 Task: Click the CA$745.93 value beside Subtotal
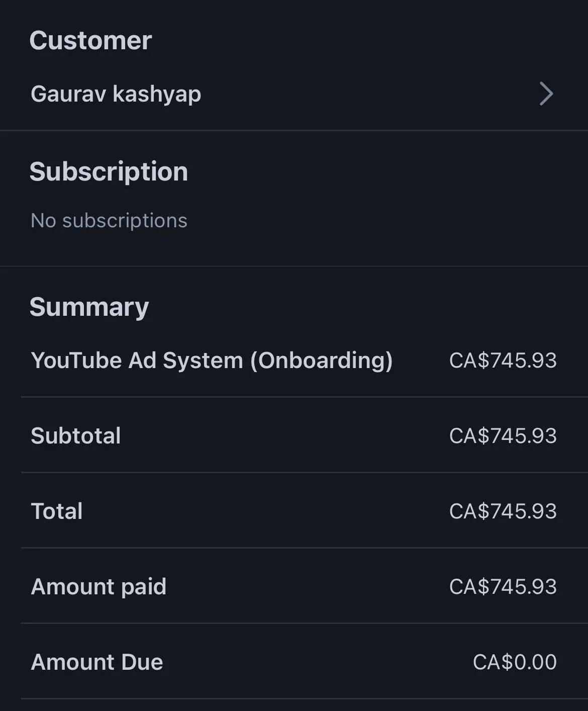click(x=503, y=436)
